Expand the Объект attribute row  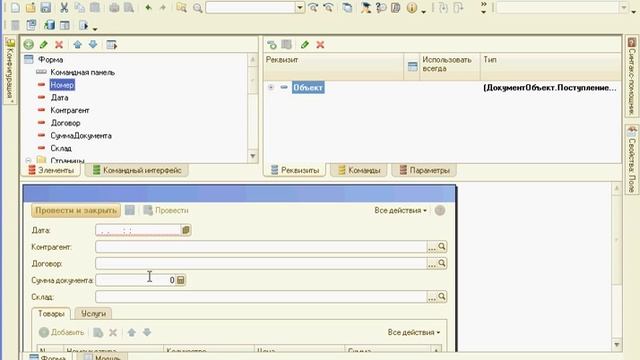(x=271, y=87)
